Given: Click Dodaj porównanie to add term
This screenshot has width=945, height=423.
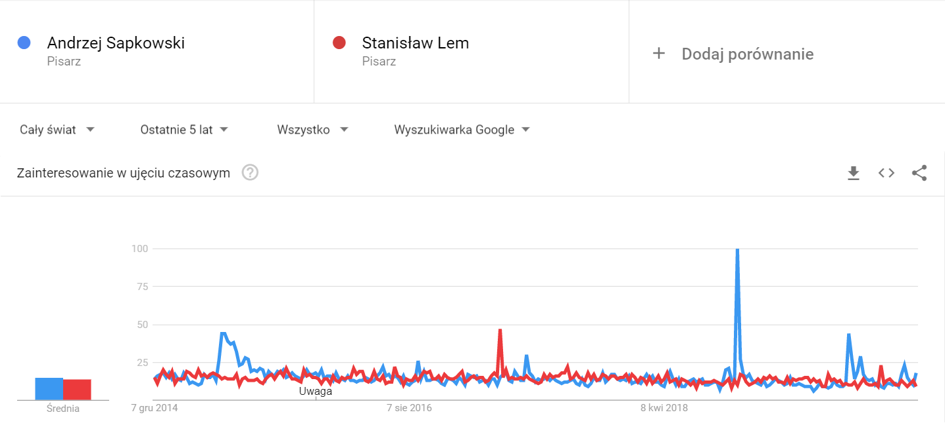Looking at the screenshot, I should click(x=747, y=54).
